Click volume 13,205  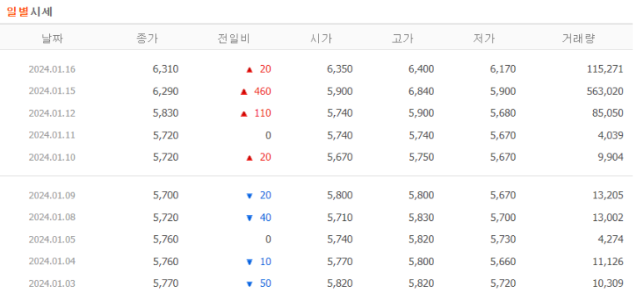coord(608,195)
